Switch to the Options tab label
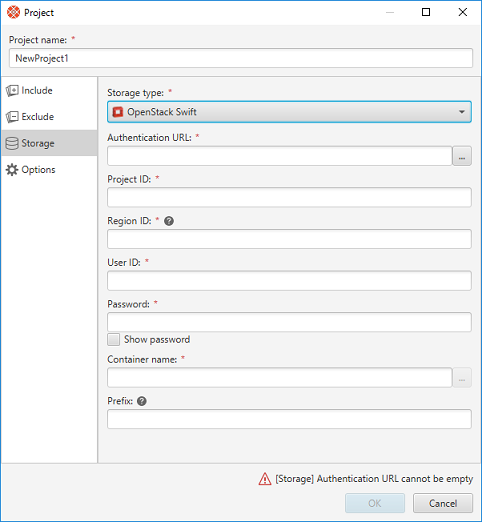 [38, 170]
